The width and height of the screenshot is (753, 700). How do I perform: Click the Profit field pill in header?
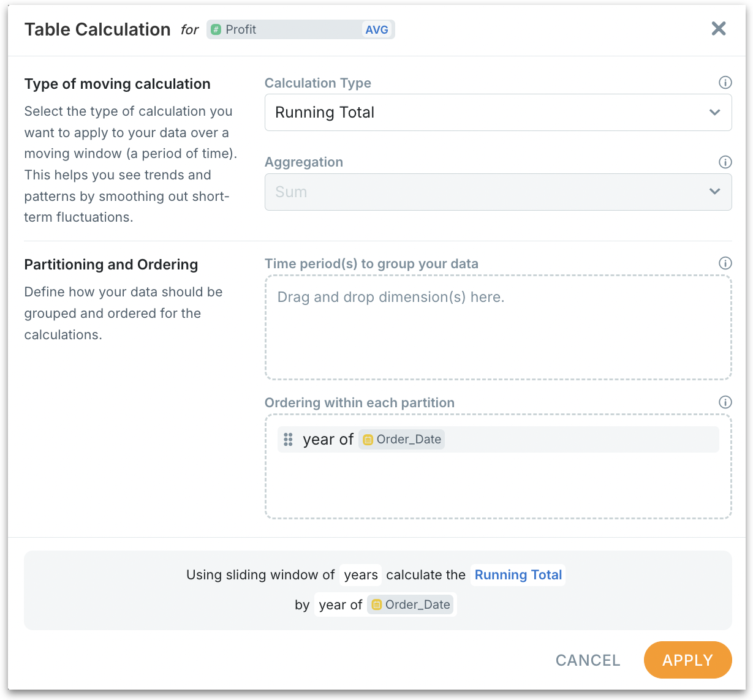(x=282, y=29)
